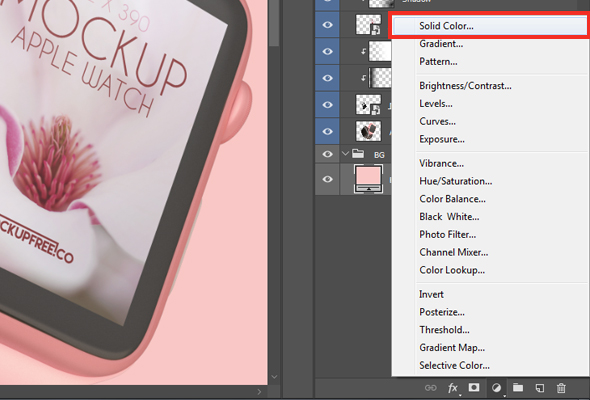Screen dimensions: 590x400
Task: Click the pink color fill layer thumbnail
Action: pos(368,179)
